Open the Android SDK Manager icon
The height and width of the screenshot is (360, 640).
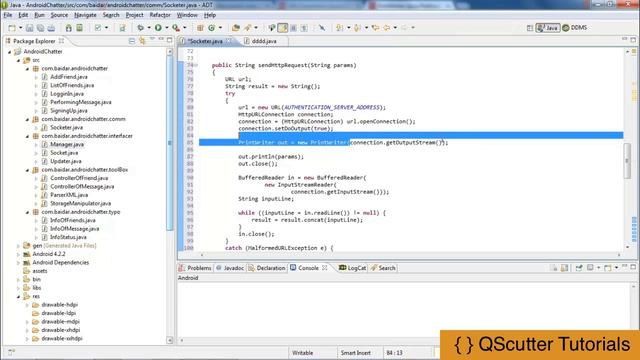pos(69,28)
